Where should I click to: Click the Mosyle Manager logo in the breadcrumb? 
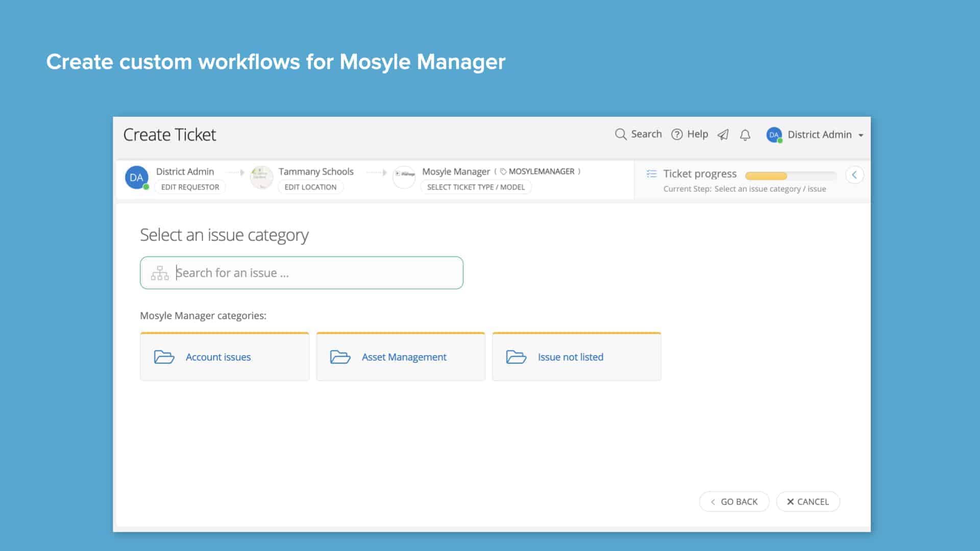(404, 177)
